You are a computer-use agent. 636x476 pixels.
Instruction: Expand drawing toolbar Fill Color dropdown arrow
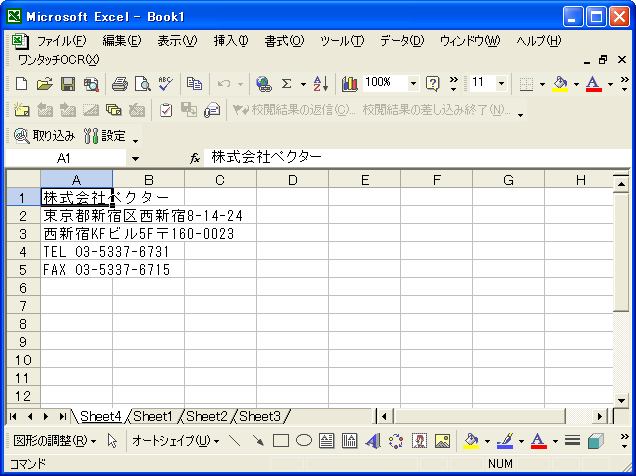tap(487, 441)
